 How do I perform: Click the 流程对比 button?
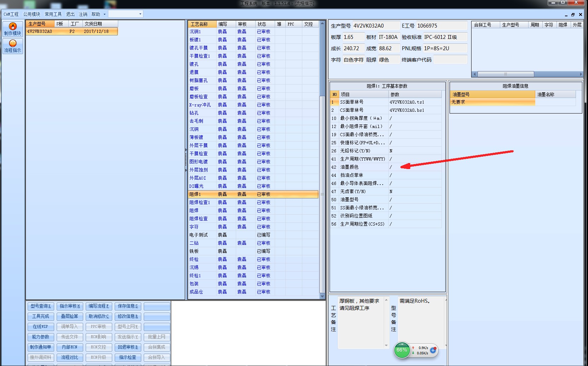click(x=70, y=358)
